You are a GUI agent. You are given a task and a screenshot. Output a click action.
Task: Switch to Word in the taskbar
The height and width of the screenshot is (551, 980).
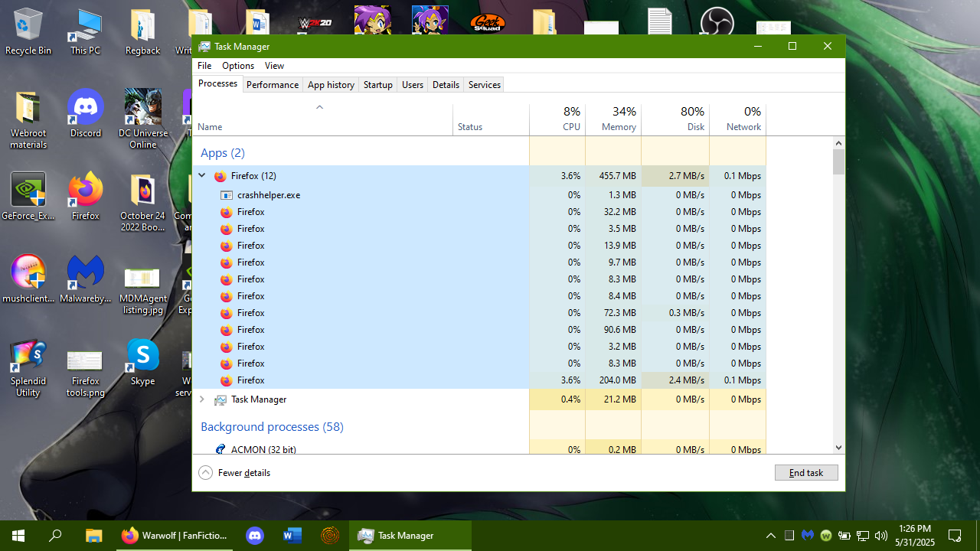(292, 536)
